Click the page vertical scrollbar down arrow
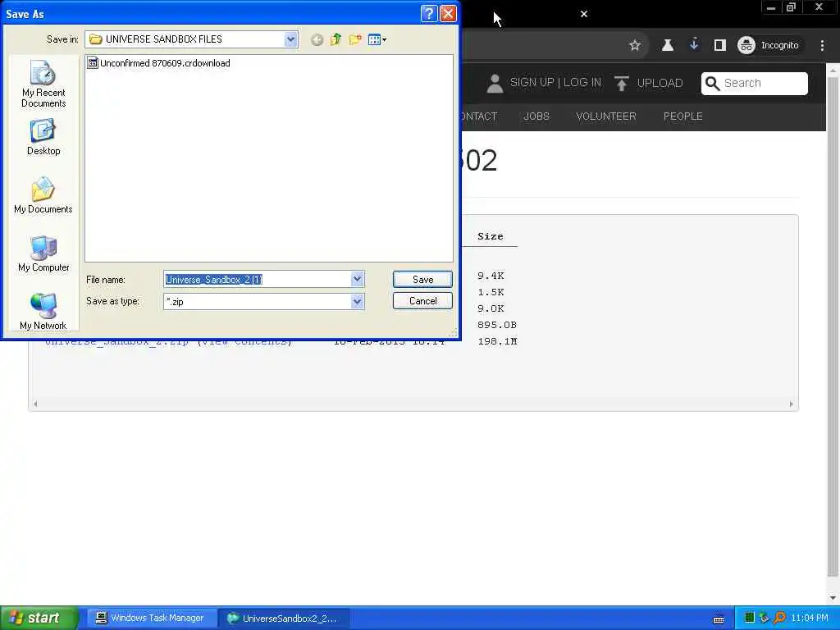Screen dimensions: 840x630 [833, 598]
